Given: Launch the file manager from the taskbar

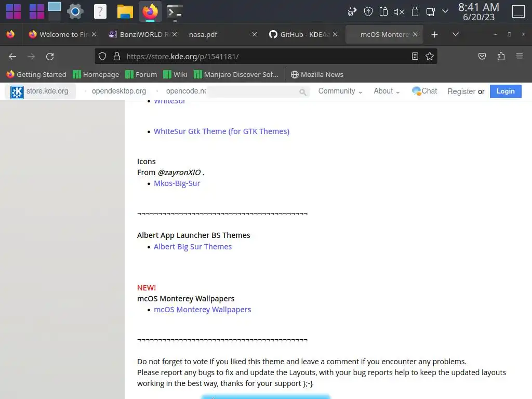Looking at the screenshot, I should pos(125,11).
